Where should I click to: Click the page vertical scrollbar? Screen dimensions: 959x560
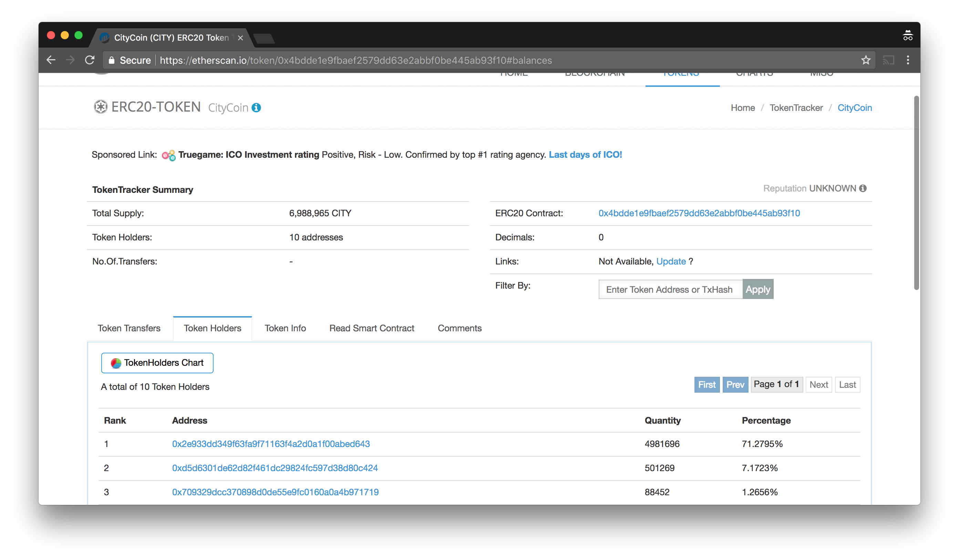[916, 193]
